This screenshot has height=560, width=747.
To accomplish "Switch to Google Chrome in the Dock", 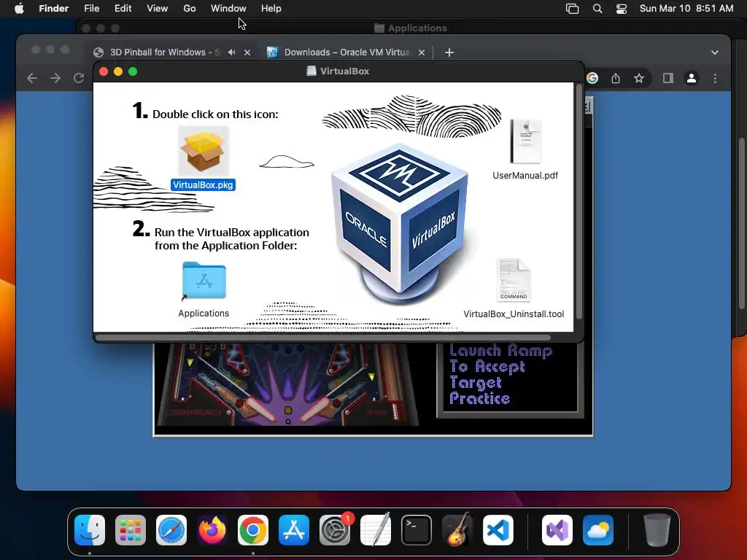I will click(x=253, y=530).
